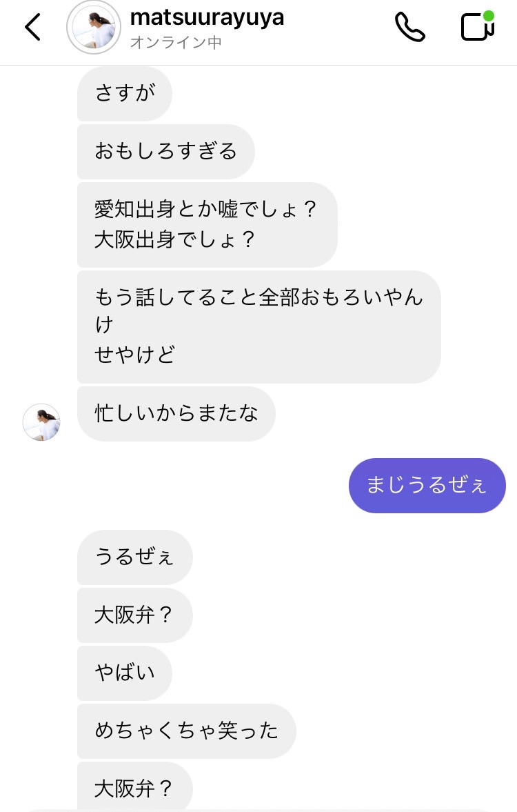Tap the first 大阪弁？ message bubble
Screen dimensions: 517x812
(134, 615)
